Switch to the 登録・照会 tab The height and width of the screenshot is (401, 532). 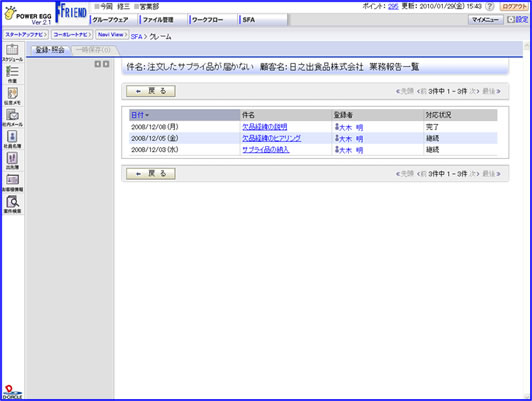point(50,50)
